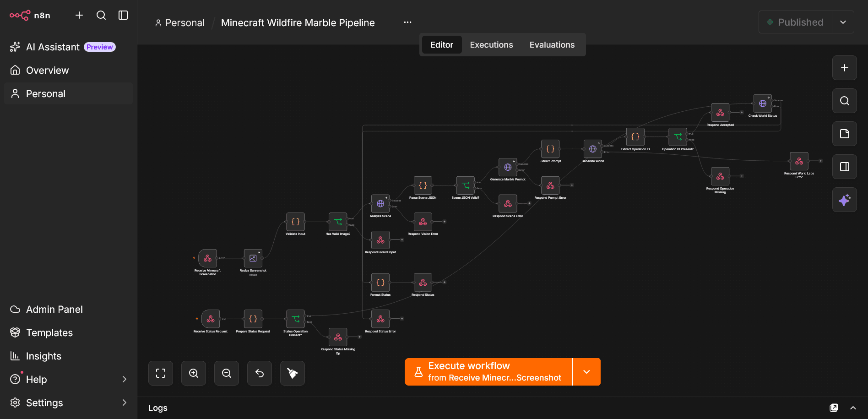Switch to Evaluations tab
This screenshot has height=419, width=868.
[552, 45]
